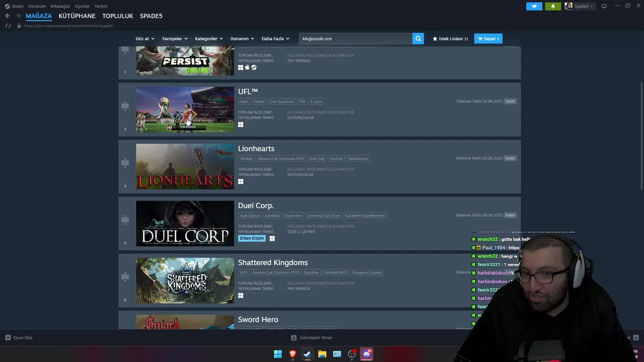Open the Görünüm menu
Viewport: 644px width, 362px height.
click(37, 6)
